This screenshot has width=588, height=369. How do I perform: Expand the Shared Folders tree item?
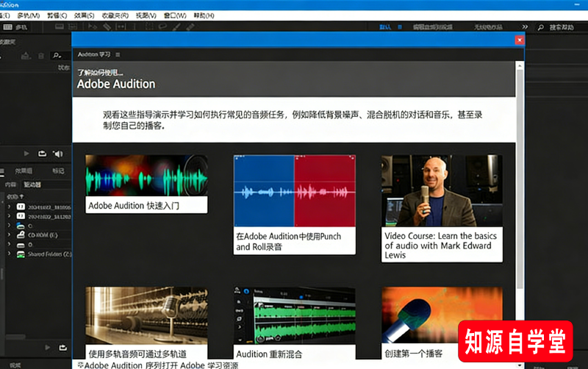coord(9,254)
